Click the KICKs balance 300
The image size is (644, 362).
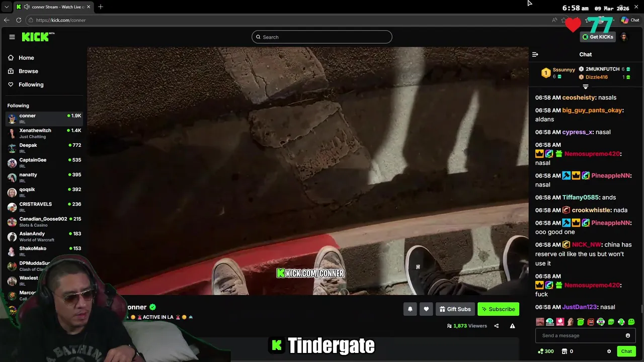point(546,351)
